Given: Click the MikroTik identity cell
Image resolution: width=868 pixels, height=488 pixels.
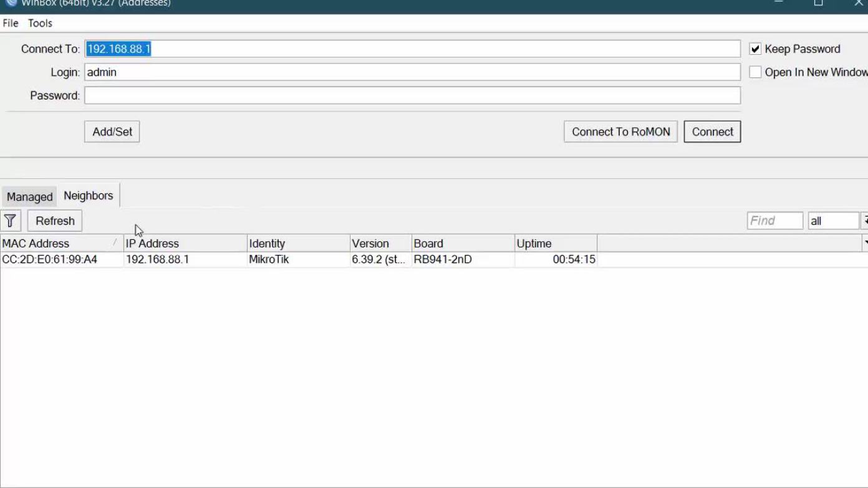Looking at the screenshot, I should pos(269,259).
